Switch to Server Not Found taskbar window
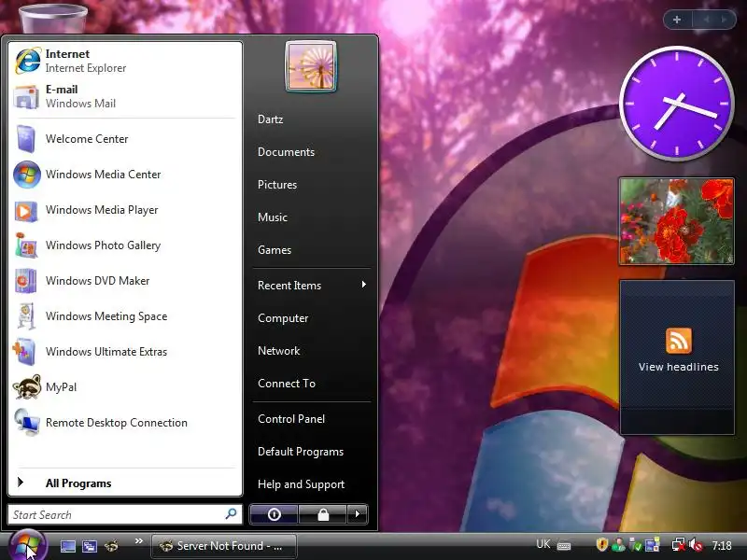 point(224,546)
